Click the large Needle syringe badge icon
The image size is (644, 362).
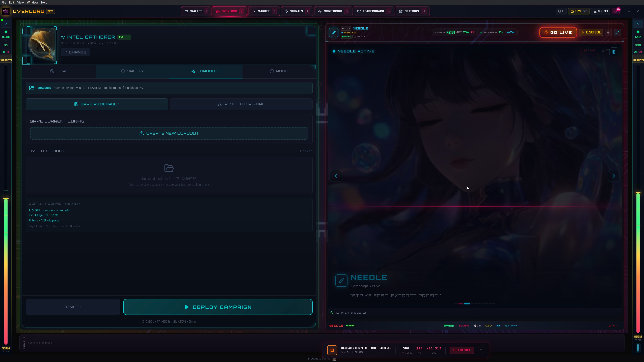tap(341, 281)
